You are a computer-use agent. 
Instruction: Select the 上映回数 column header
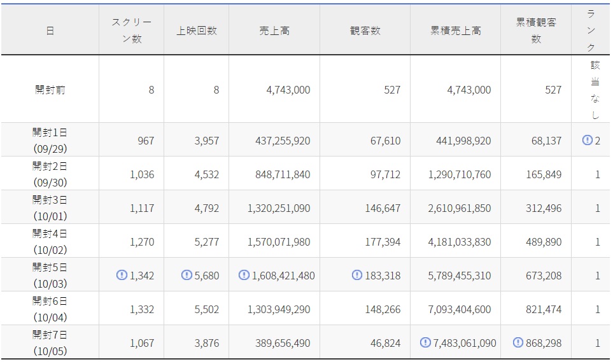click(197, 31)
